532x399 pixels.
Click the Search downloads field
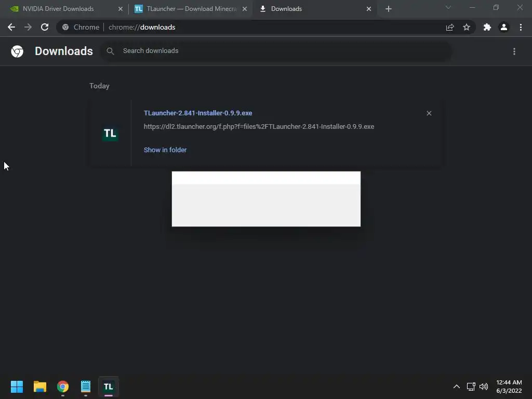[275, 51]
